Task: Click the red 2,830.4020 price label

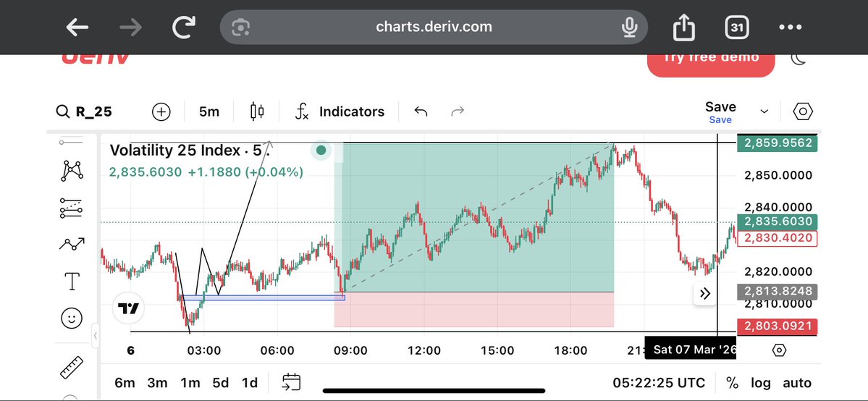Action: [778, 239]
